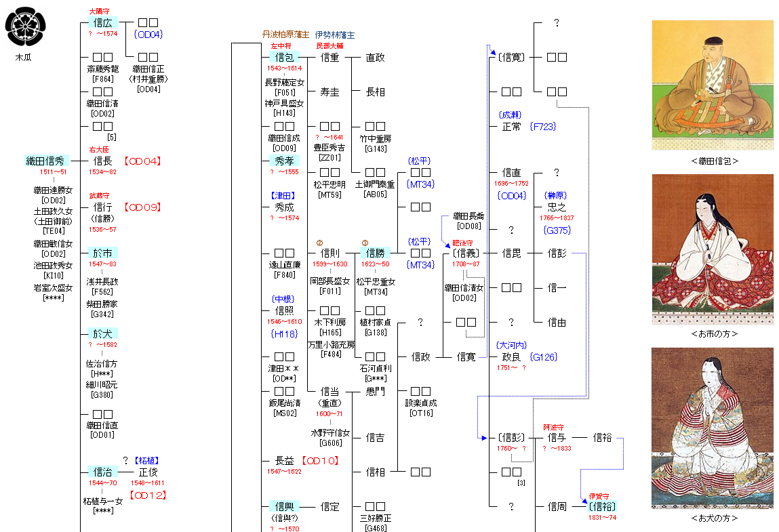The width and height of the screenshot is (779, 532).
Task: Click the circled number 3 above 信勝
Action: pyautogui.click(x=365, y=243)
